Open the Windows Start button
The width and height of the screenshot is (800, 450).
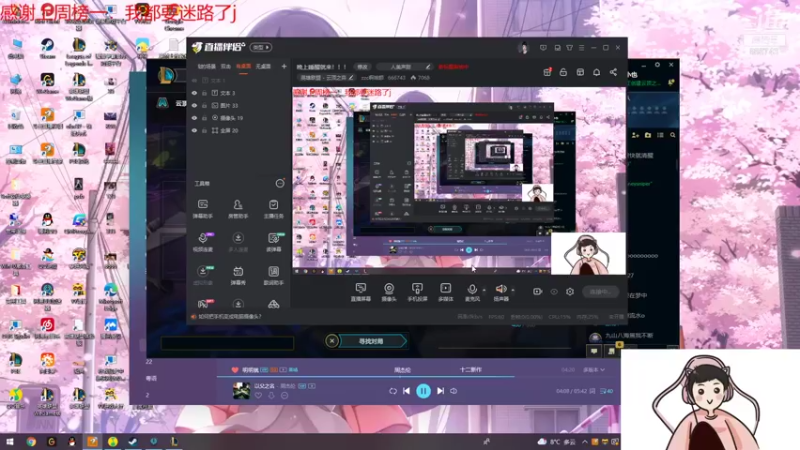[10, 442]
